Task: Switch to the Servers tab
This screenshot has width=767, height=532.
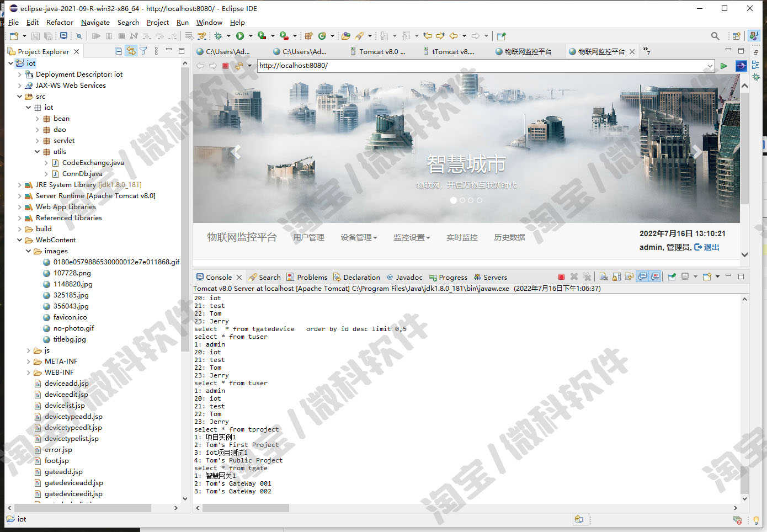Action: [x=490, y=277]
